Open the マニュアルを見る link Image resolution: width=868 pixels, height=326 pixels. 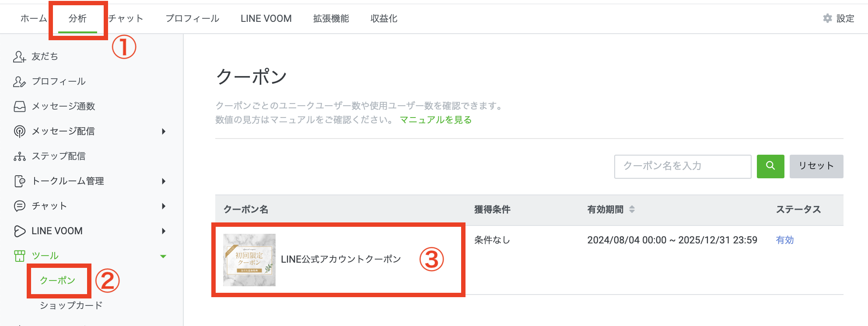point(435,120)
